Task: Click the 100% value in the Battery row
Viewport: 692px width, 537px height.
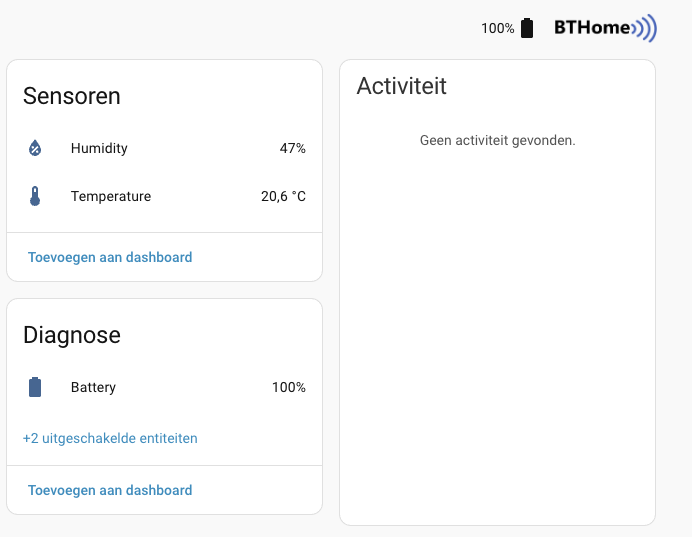Action: coord(288,387)
